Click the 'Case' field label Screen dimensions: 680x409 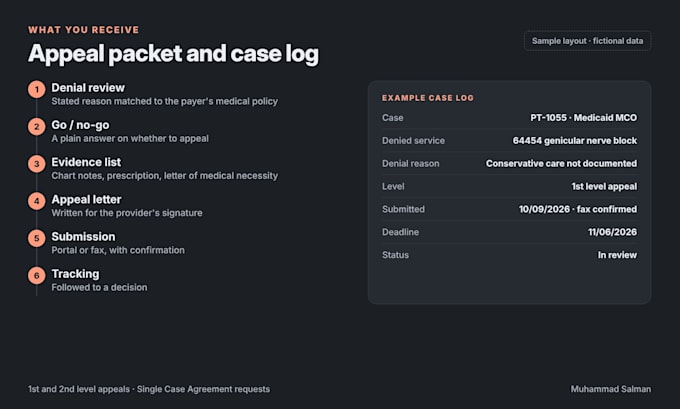tap(392, 118)
